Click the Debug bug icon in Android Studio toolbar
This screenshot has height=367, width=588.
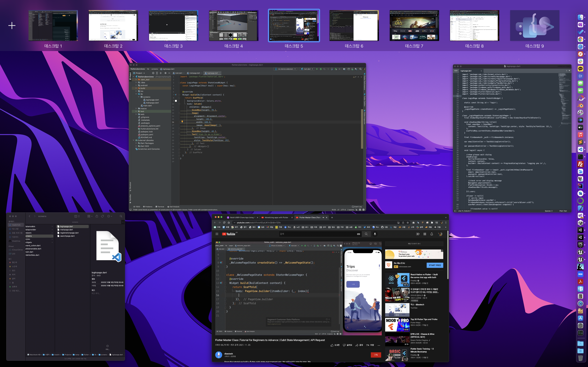point(321,69)
